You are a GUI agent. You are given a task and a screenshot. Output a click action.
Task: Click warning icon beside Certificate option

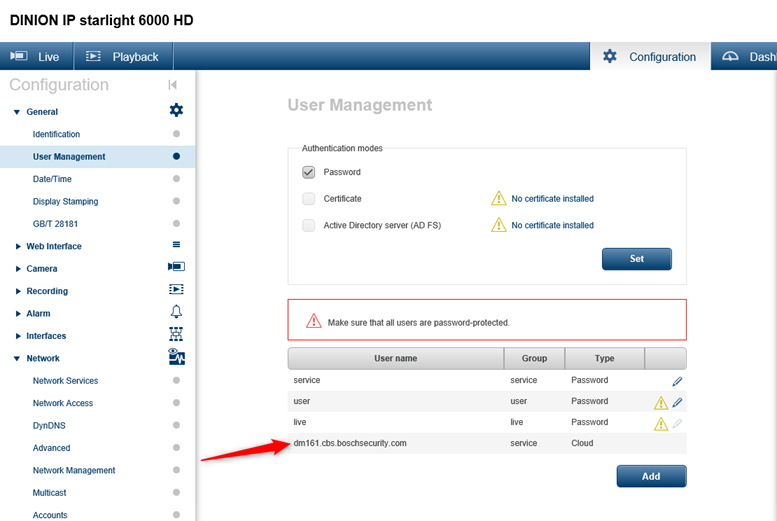(499, 198)
